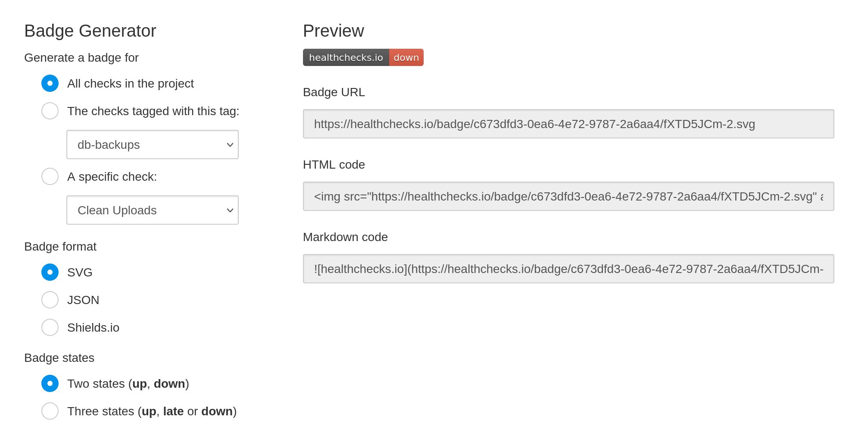Select the Shields.io badge format
Screen dimensions: 868x433
50,327
